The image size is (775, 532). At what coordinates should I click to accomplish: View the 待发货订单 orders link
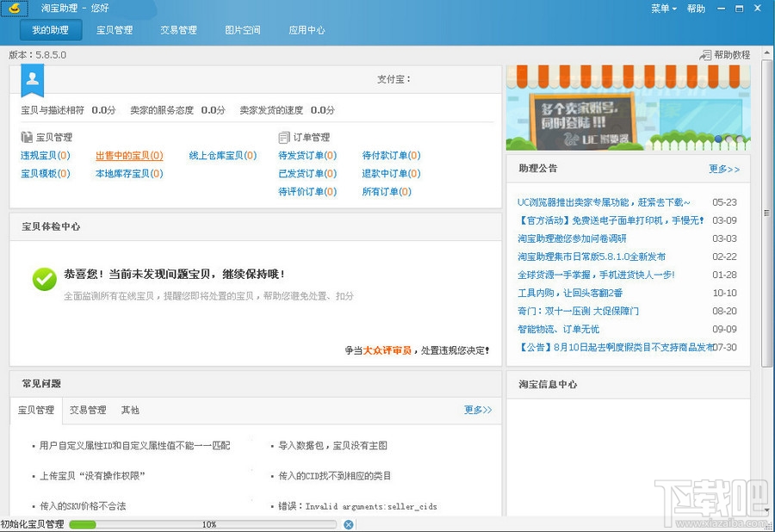pyautogui.click(x=307, y=156)
